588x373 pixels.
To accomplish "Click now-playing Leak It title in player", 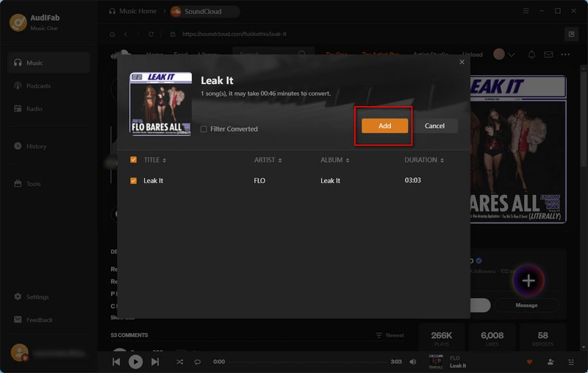I will [458, 366].
